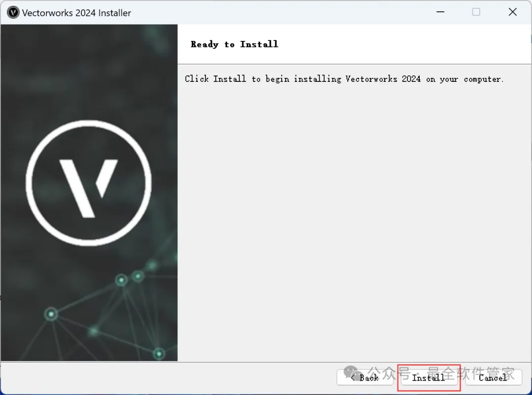Viewport: 532px width, 395px height.
Task: Click the Chinese watermark text 最全软件管家
Action: point(470,373)
